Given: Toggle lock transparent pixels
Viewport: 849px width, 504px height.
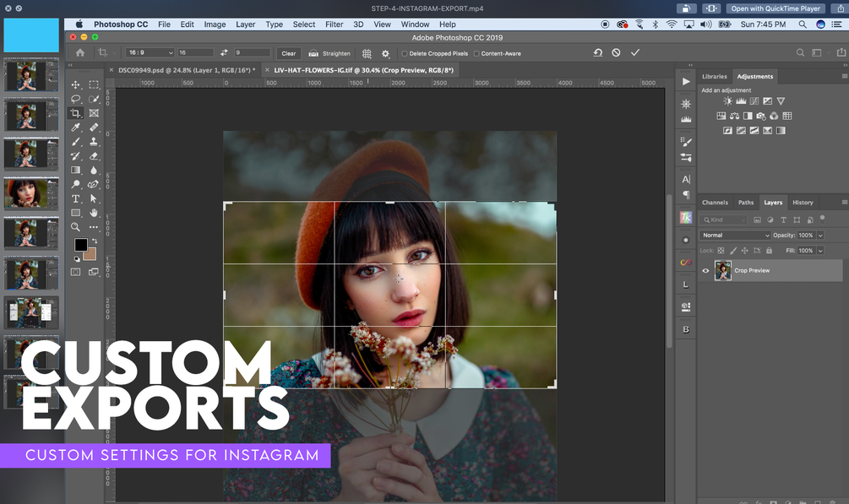Looking at the screenshot, I should [721, 251].
